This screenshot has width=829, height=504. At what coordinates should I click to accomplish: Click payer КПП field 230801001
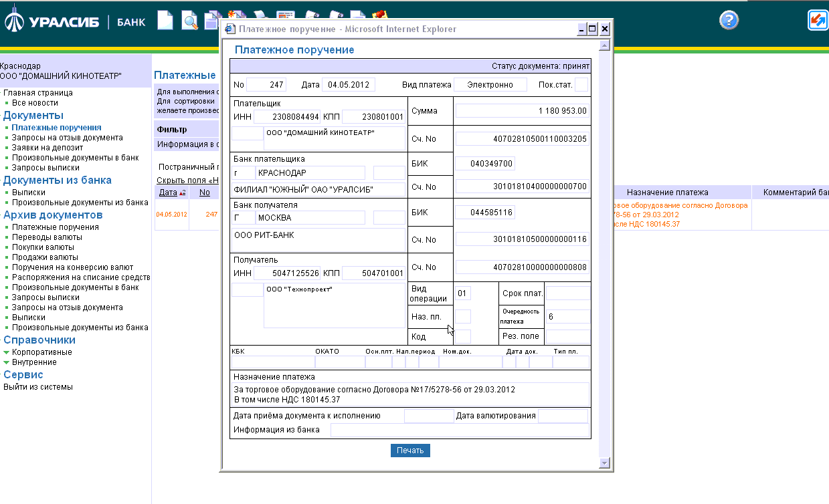[x=373, y=117]
